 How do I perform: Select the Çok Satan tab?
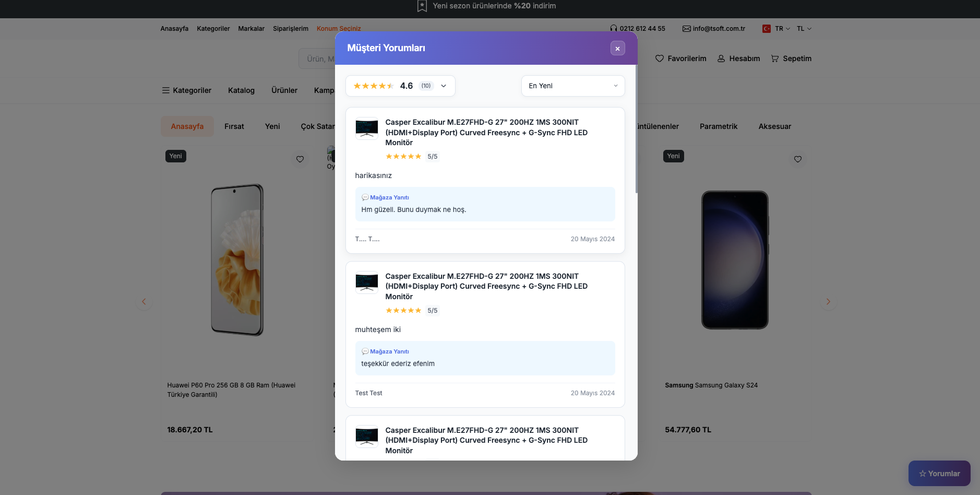[x=318, y=126]
